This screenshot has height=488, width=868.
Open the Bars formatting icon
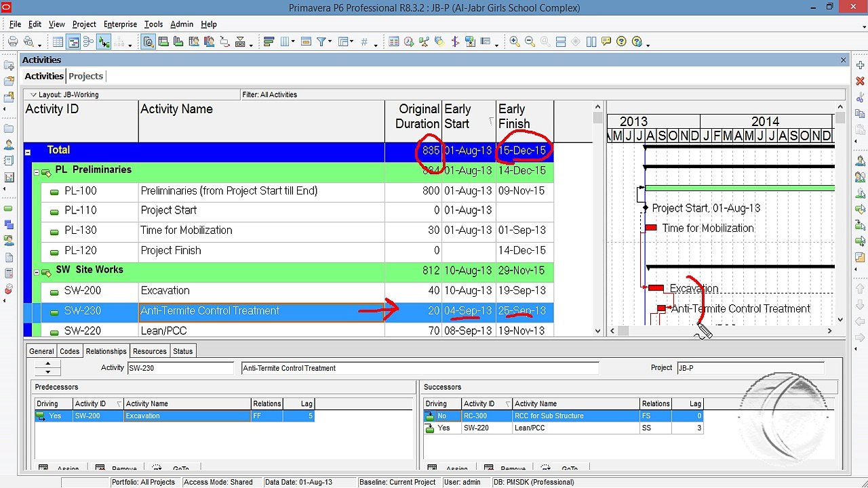[x=269, y=42]
